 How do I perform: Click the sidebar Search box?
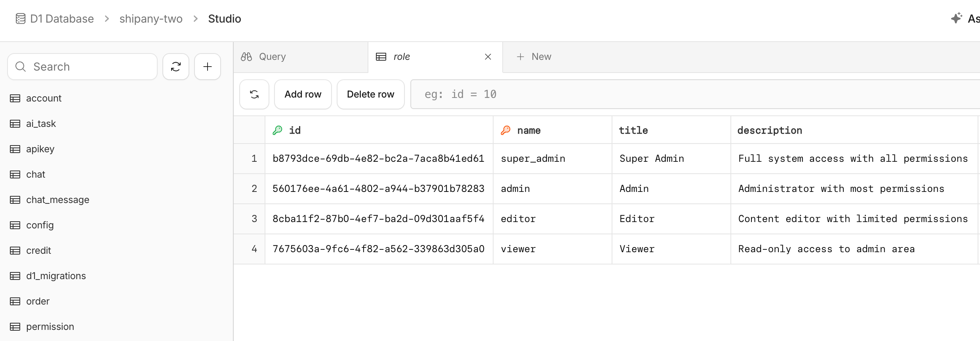pos(82,67)
